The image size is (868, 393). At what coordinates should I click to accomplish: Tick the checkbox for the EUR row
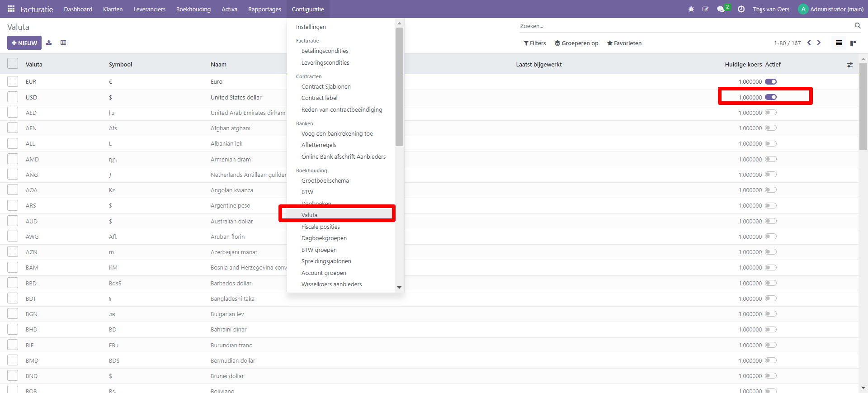click(13, 81)
